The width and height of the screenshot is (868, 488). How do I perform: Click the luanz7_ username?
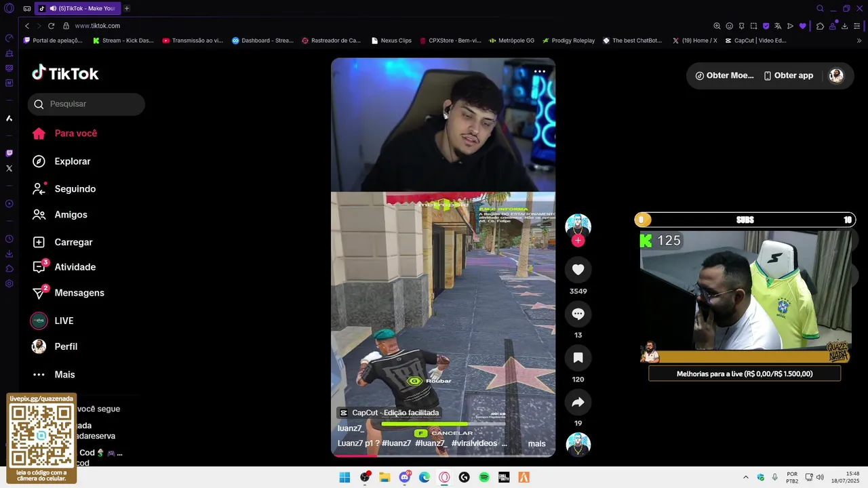point(351,428)
